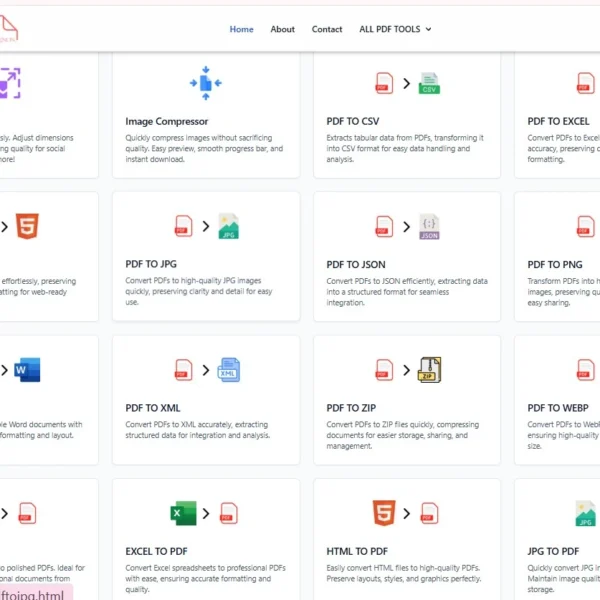Image resolution: width=600 pixels, height=600 pixels.
Task: Open the HTML TO PDF tool title
Action: pyautogui.click(x=357, y=551)
